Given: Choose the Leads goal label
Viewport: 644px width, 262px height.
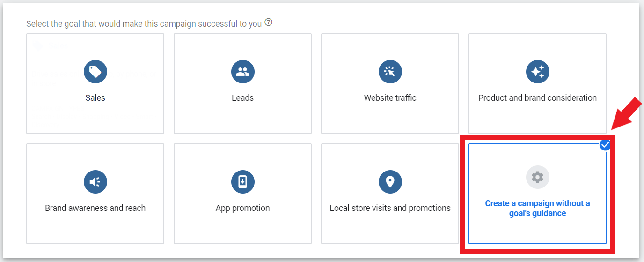Looking at the screenshot, I should point(242,98).
